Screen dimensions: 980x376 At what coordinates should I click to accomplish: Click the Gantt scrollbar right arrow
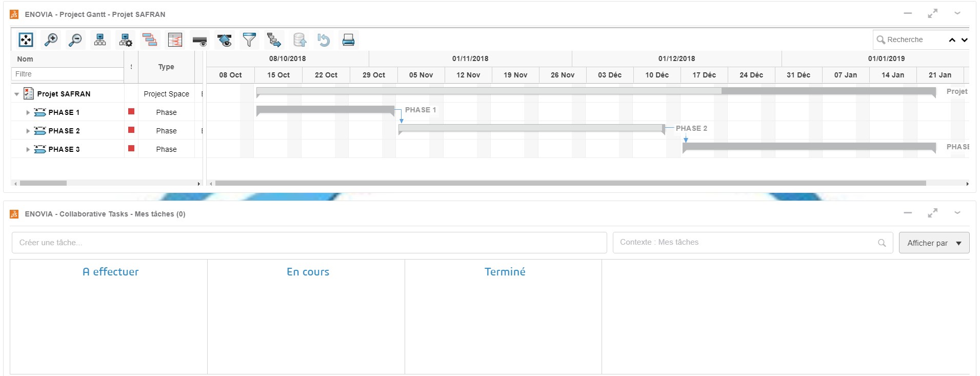point(967,183)
